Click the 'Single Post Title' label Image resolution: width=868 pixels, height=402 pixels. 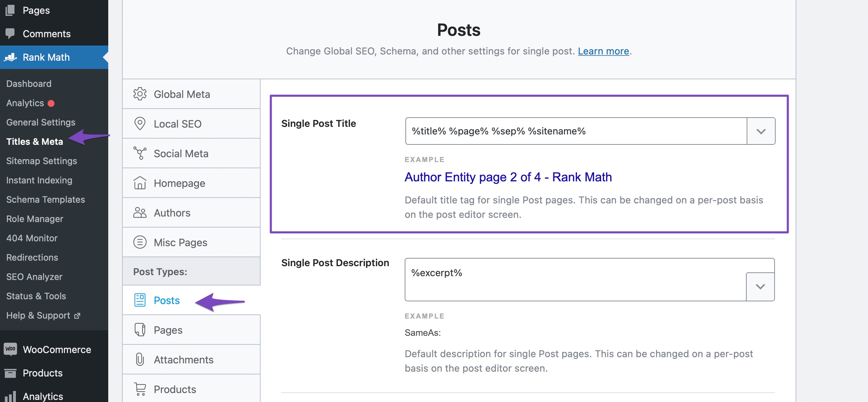(x=319, y=123)
